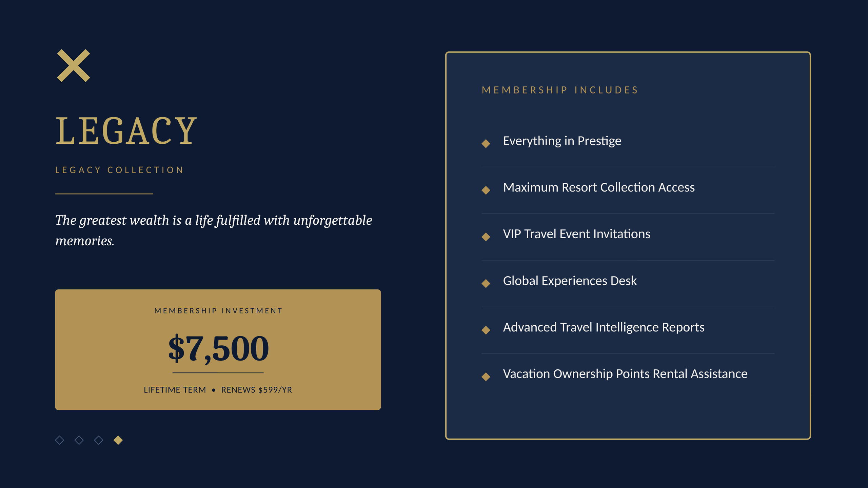868x488 pixels.
Task: Click Vacation Ownership Points Rental Assistance text
Action: (625, 374)
